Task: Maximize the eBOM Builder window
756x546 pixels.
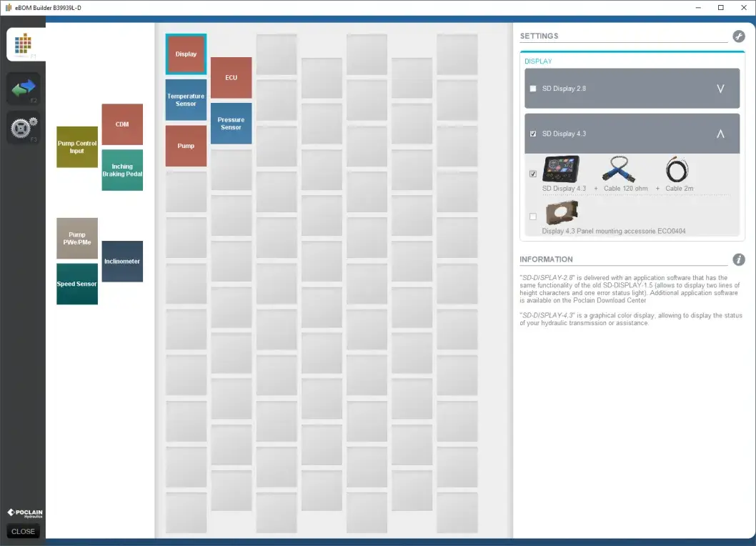Action: point(721,8)
